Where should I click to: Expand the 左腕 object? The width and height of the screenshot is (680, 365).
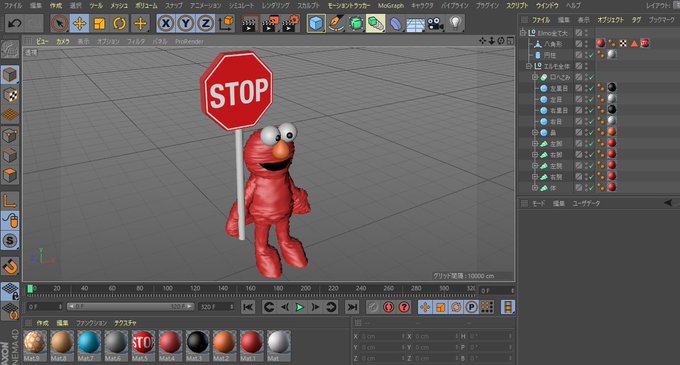point(535,166)
